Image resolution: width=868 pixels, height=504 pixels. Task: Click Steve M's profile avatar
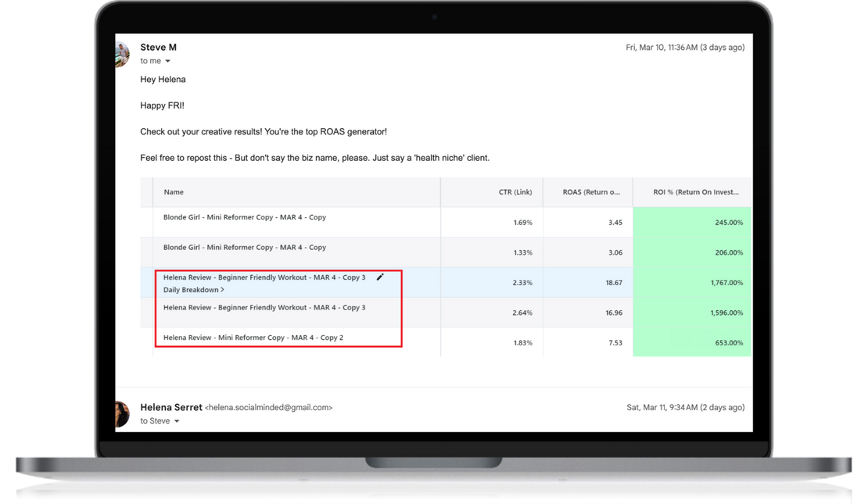coord(122,54)
